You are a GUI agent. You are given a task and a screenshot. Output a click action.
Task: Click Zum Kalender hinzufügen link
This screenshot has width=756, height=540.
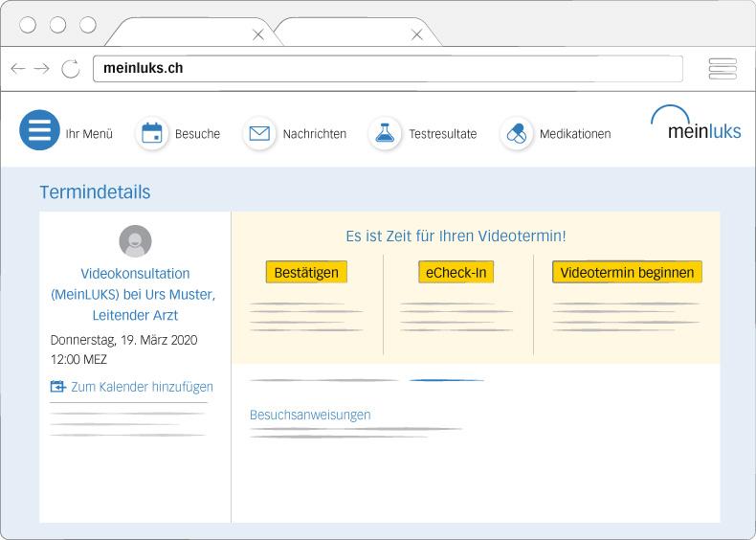142,387
